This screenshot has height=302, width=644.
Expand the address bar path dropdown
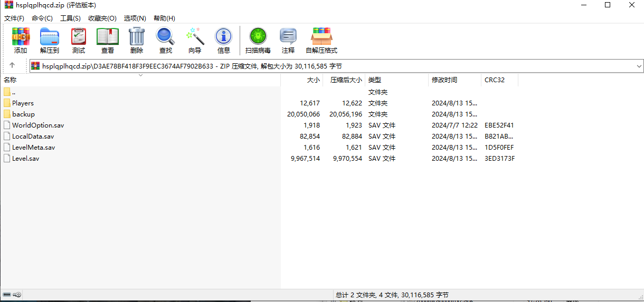[x=639, y=66]
